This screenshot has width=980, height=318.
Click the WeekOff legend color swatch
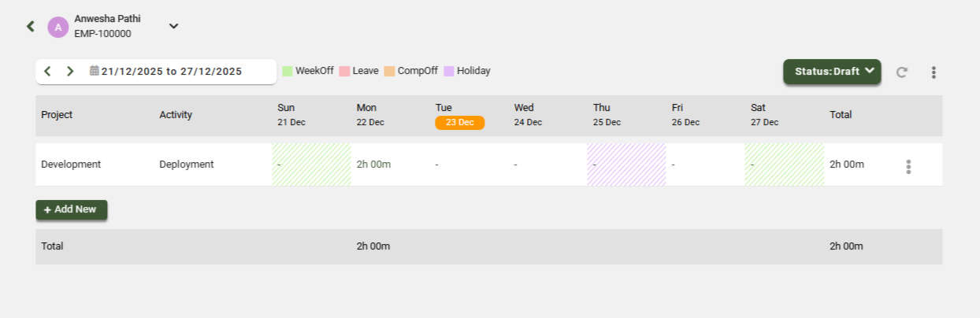[288, 72]
